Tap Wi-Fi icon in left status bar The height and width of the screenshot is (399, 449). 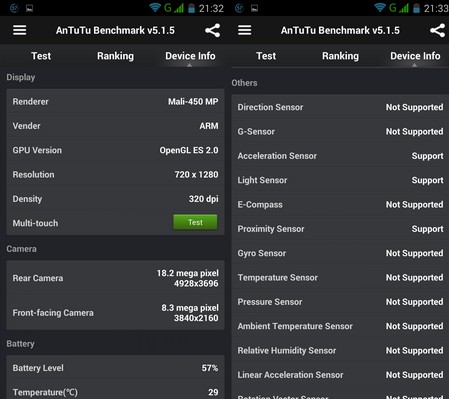(x=155, y=7)
